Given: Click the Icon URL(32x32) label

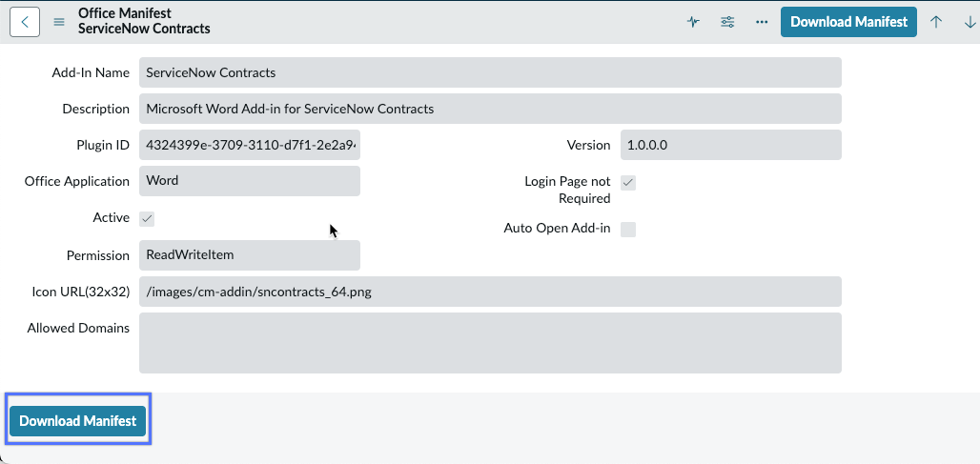Looking at the screenshot, I should pos(81,292).
